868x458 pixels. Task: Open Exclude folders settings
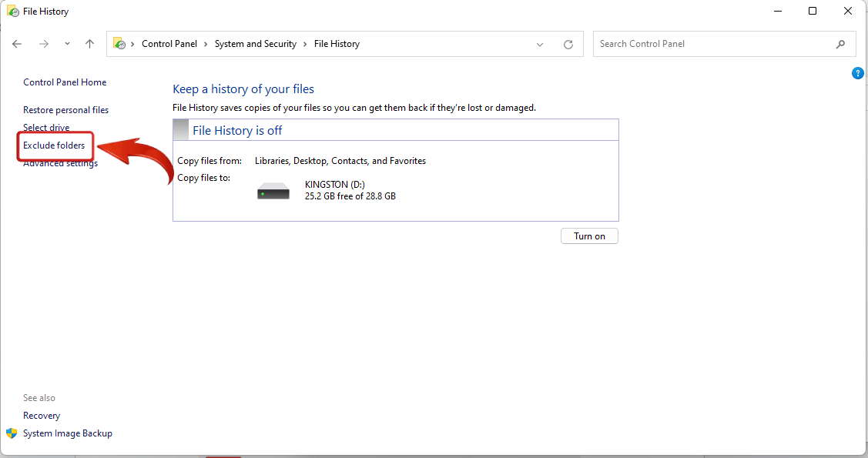point(55,145)
